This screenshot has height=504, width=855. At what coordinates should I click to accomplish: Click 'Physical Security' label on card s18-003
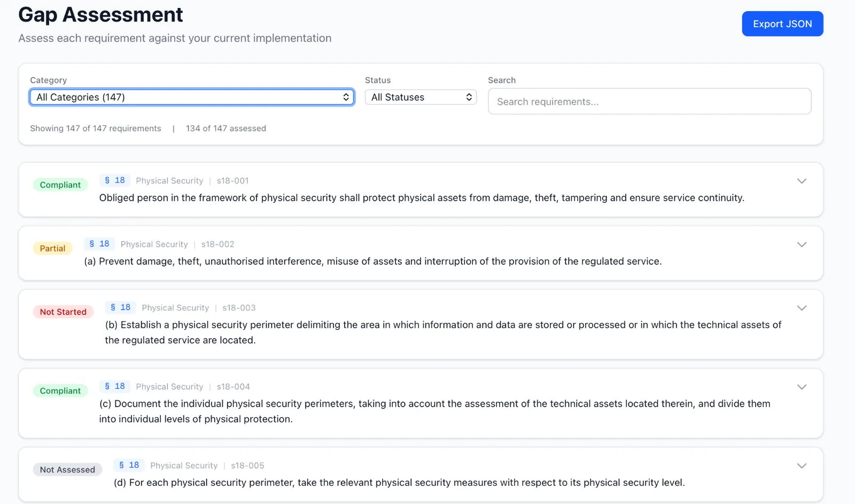175,308
